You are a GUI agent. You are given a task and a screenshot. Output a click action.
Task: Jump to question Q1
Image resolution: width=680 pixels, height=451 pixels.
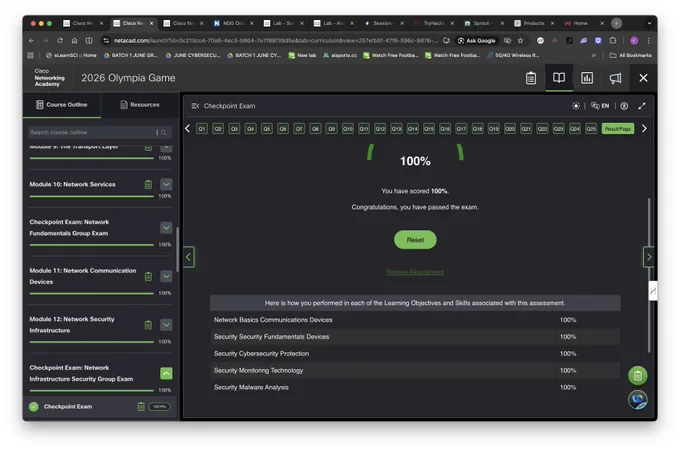point(202,129)
